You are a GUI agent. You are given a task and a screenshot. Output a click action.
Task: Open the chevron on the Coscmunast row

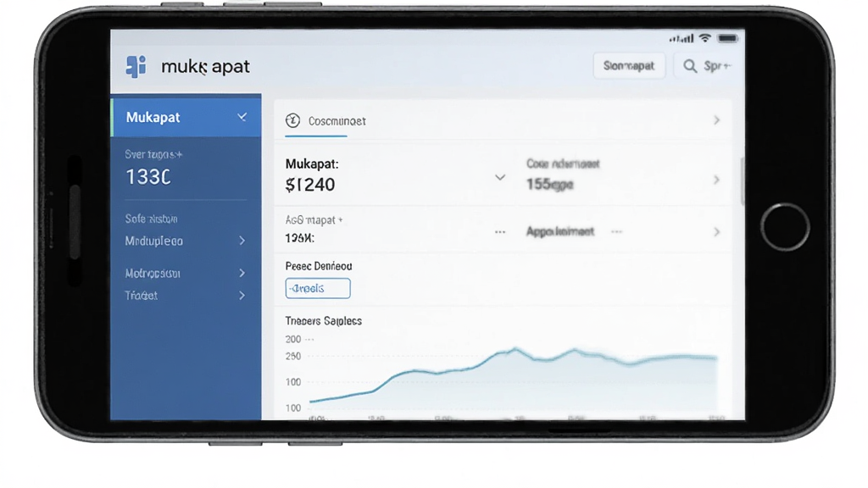pos(717,120)
